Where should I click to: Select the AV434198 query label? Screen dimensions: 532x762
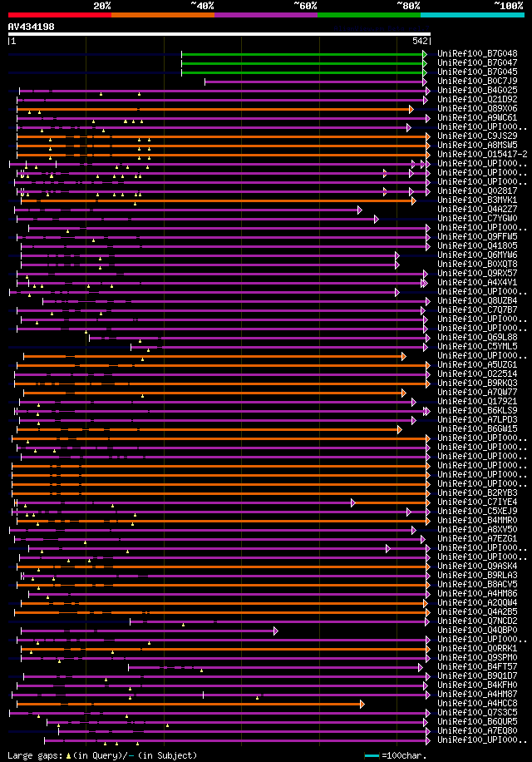coord(31,27)
